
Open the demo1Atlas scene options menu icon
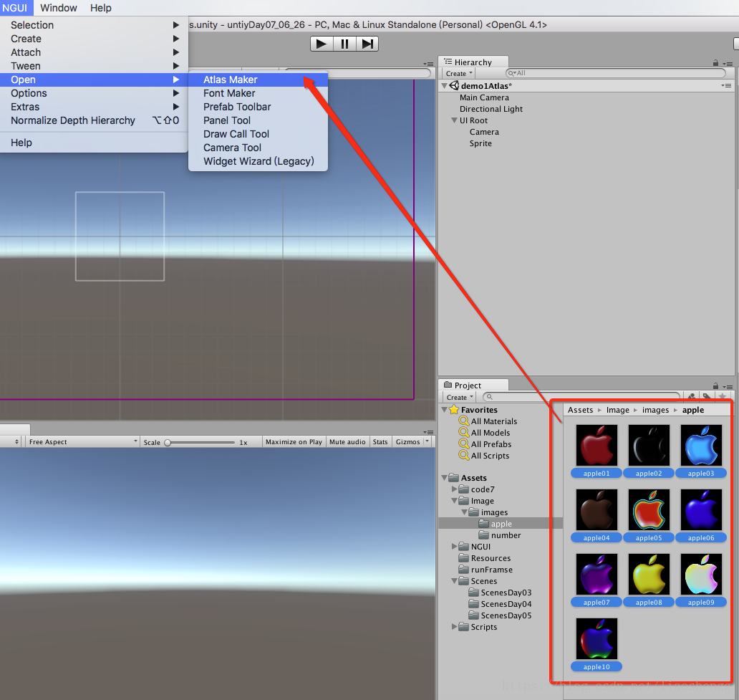pyautogui.click(x=726, y=85)
